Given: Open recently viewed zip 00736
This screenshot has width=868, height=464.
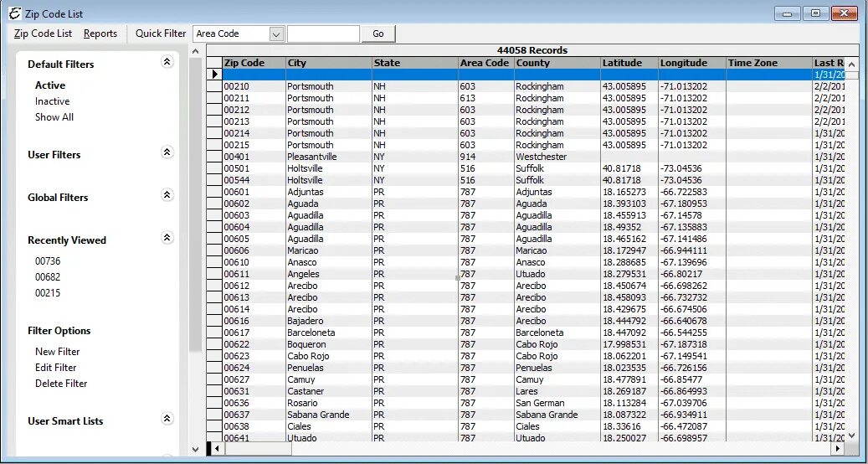Looking at the screenshot, I should (x=48, y=260).
